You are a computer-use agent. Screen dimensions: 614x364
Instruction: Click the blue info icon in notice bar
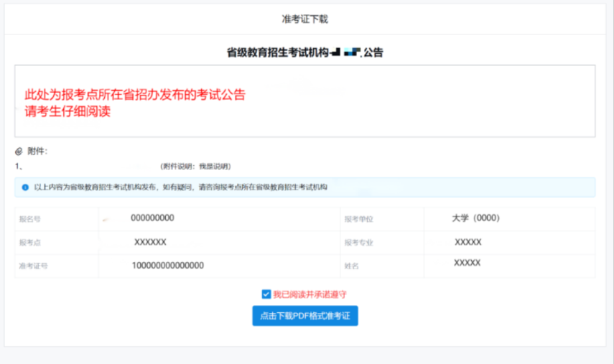[x=25, y=187]
